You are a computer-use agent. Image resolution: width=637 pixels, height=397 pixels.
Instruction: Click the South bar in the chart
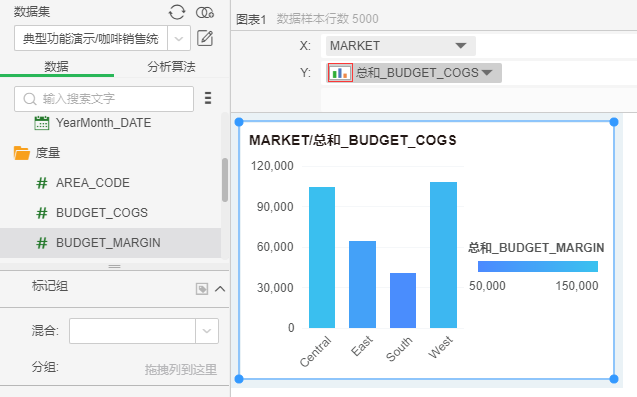(x=403, y=300)
